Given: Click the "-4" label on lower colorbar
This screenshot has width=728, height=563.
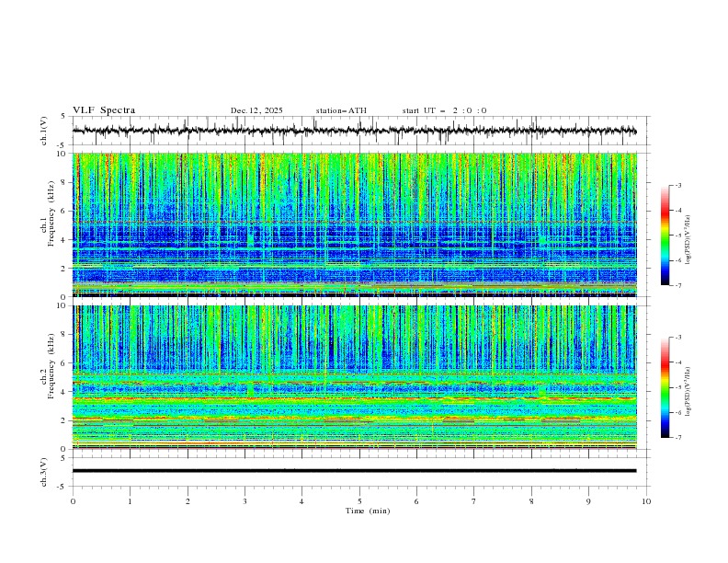Looking at the screenshot, I should 678,362.
